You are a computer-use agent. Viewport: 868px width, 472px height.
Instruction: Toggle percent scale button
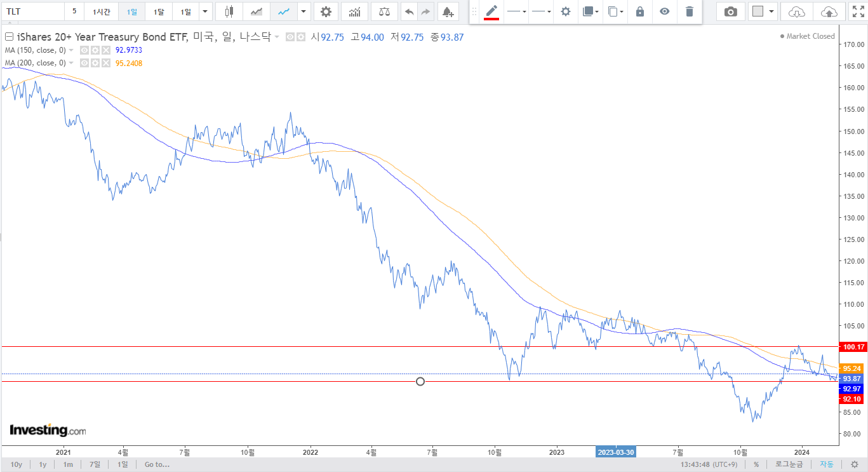pos(756,464)
